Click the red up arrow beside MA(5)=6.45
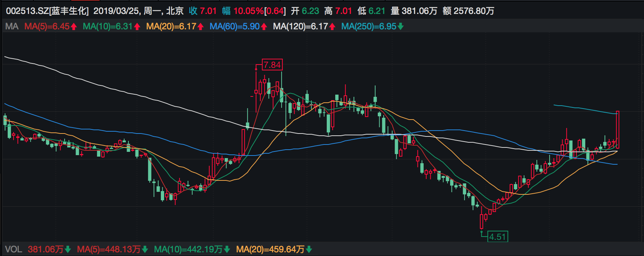The height and width of the screenshot is (256, 644). point(74,26)
